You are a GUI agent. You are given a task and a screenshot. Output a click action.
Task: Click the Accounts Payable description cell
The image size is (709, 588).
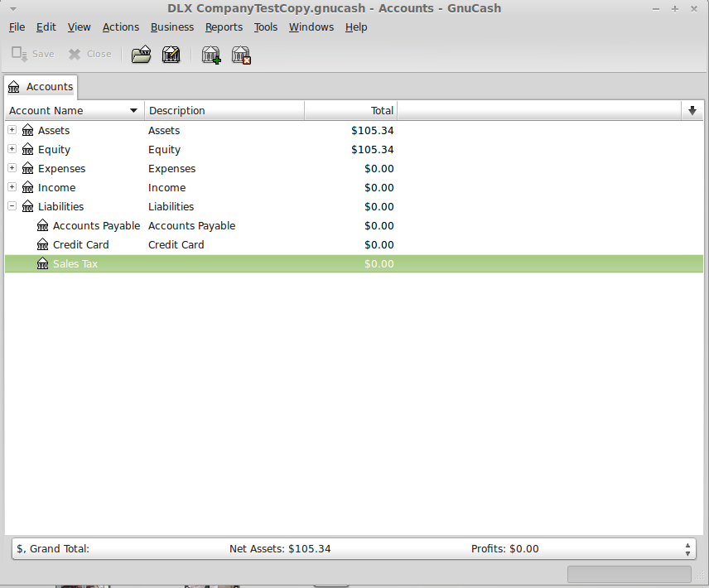point(191,225)
